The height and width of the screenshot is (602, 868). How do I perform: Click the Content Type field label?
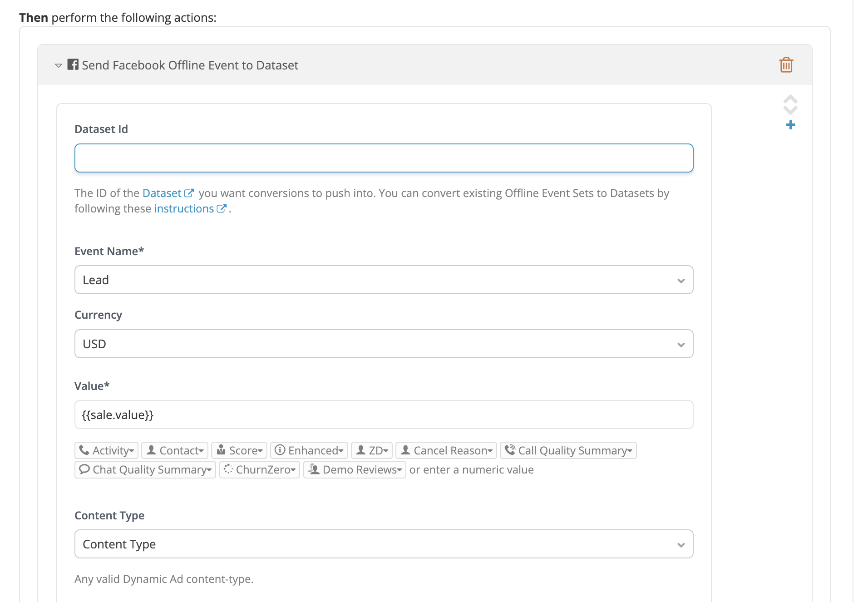point(109,516)
